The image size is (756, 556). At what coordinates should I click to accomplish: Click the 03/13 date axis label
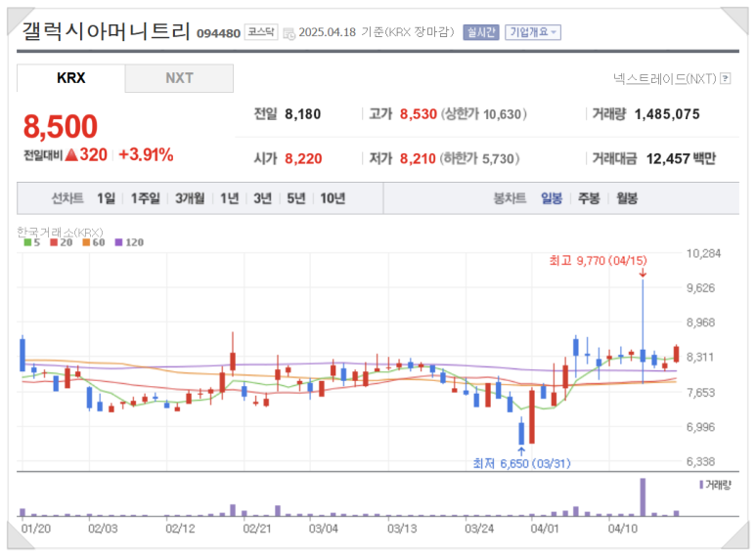tap(402, 529)
